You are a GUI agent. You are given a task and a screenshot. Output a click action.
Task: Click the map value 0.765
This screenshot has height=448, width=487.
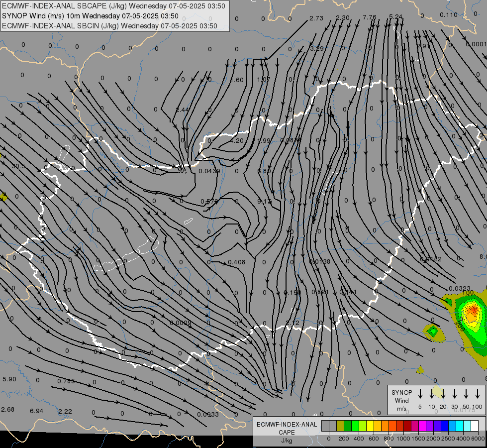tap(66, 381)
